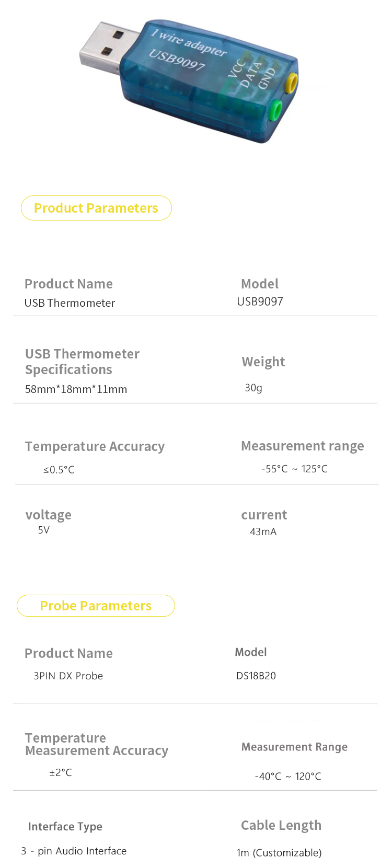The image size is (392, 868).
Task: Click the DS18B20 probe model text
Action: (x=256, y=676)
